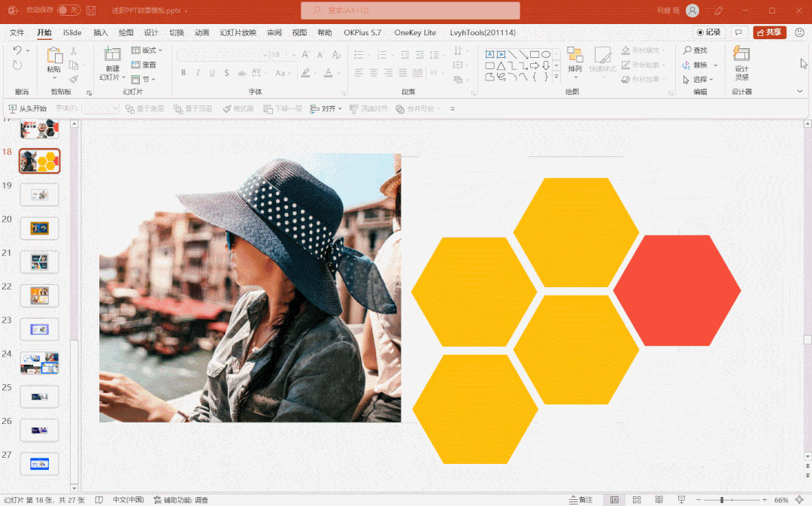Select slide 20 thumbnail

point(39,228)
